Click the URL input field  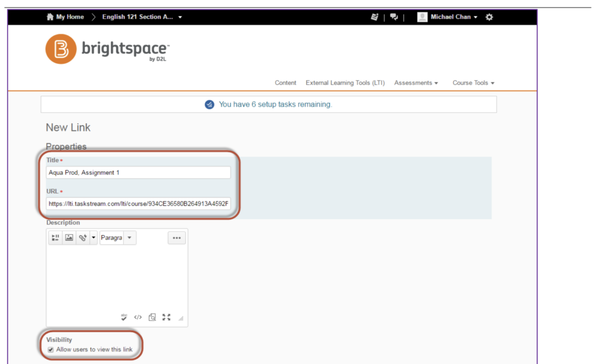[138, 204]
